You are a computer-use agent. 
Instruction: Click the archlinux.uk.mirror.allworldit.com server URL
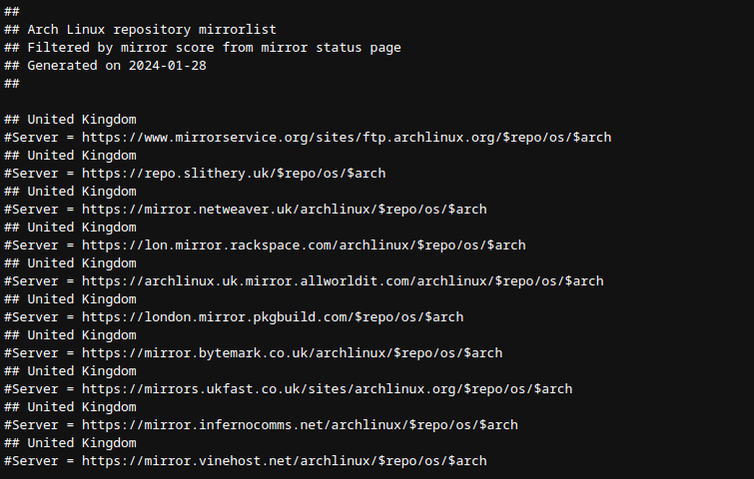pyautogui.click(x=342, y=281)
